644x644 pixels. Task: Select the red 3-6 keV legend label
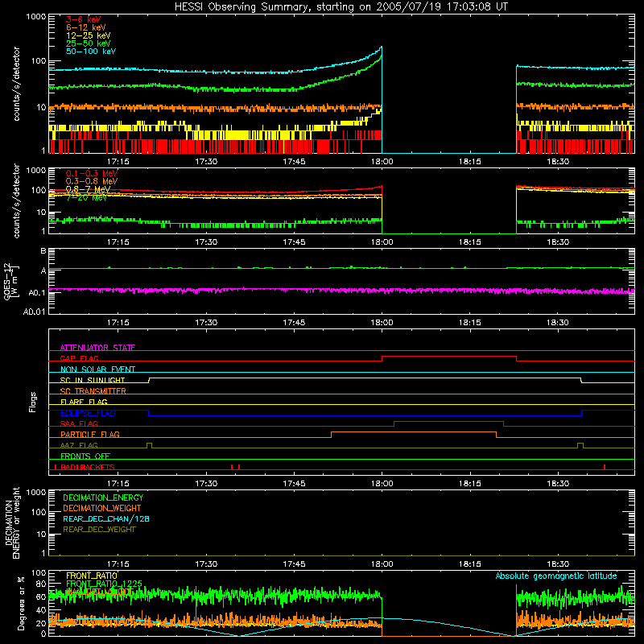tap(84, 19)
